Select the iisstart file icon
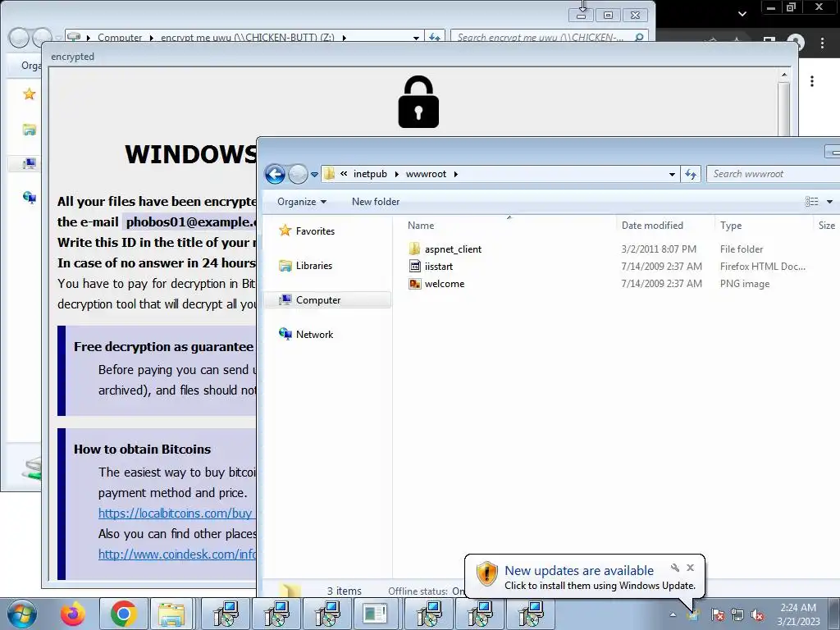Screen dimensions: 840x630 point(414,267)
